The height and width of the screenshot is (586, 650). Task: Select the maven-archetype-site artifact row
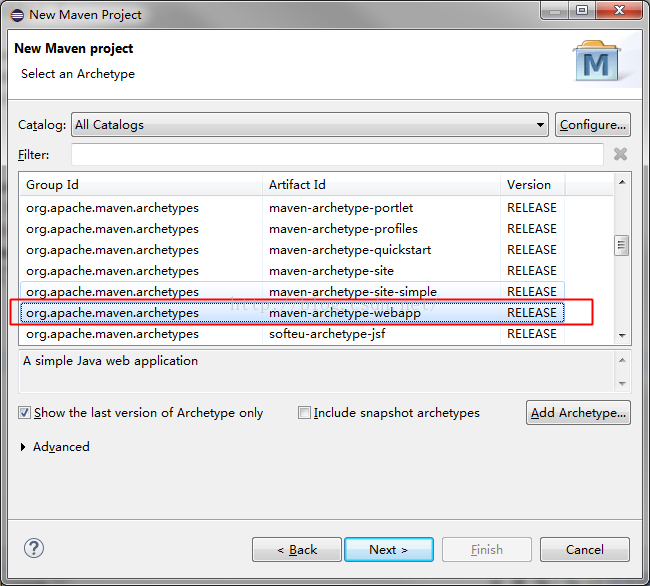tap(292, 271)
